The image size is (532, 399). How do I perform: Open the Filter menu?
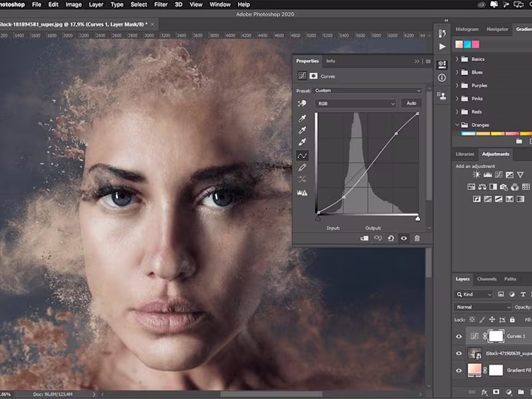tap(160, 5)
